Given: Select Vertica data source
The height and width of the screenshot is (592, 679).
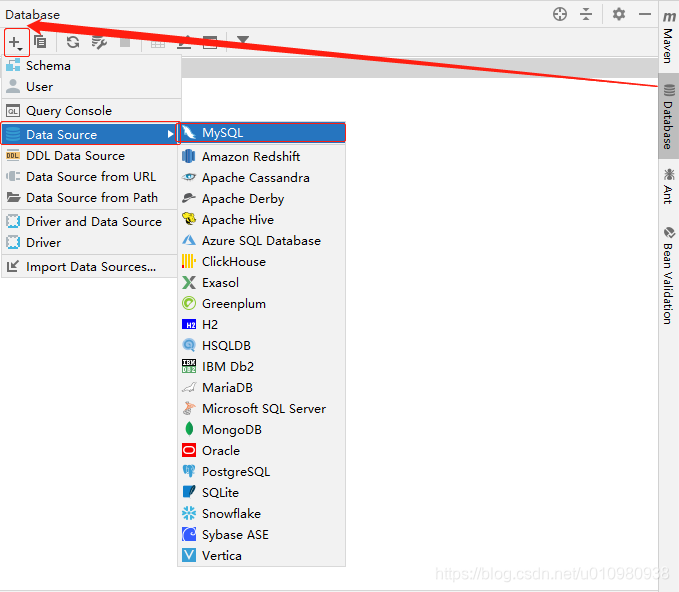Looking at the screenshot, I should (262, 556).
